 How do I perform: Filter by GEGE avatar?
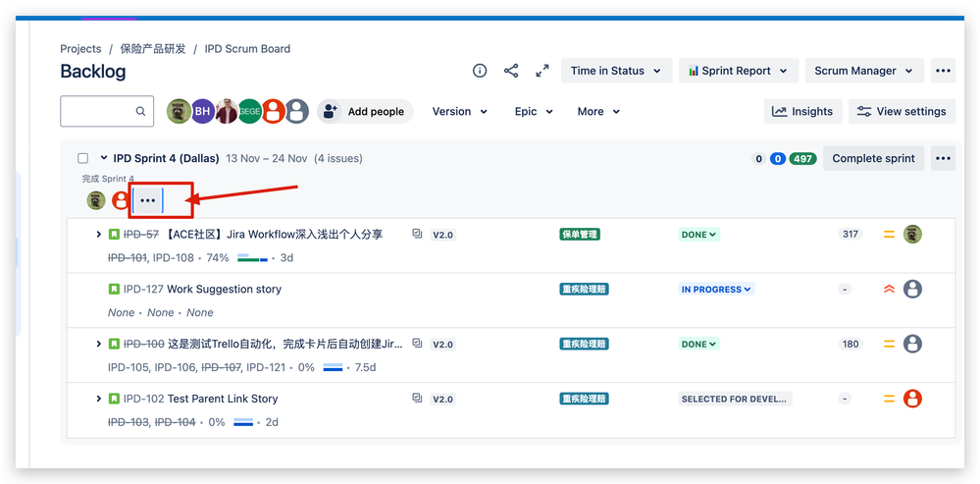tap(250, 111)
